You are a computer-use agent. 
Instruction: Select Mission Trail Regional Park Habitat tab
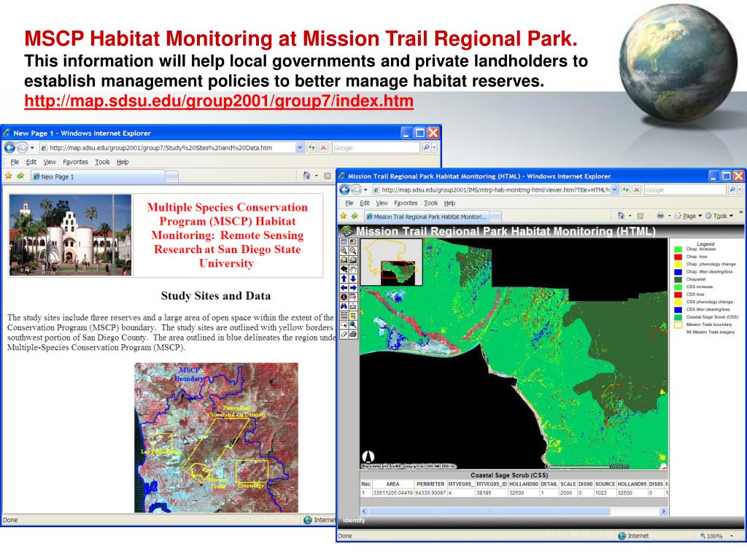(x=426, y=216)
